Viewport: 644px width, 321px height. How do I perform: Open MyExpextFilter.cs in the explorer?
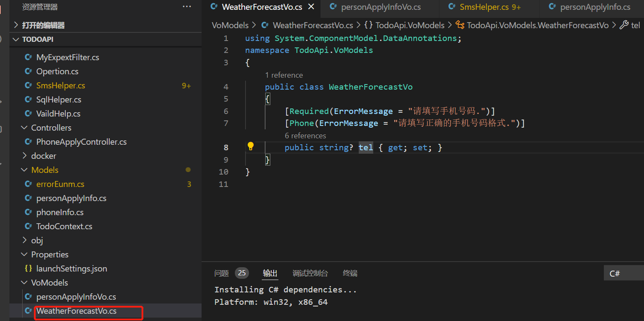click(67, 57)
